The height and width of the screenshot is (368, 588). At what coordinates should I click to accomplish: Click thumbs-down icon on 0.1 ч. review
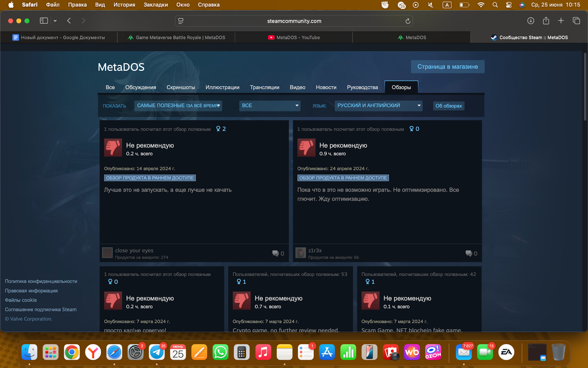pyautogui.click(x=370, y=300)
